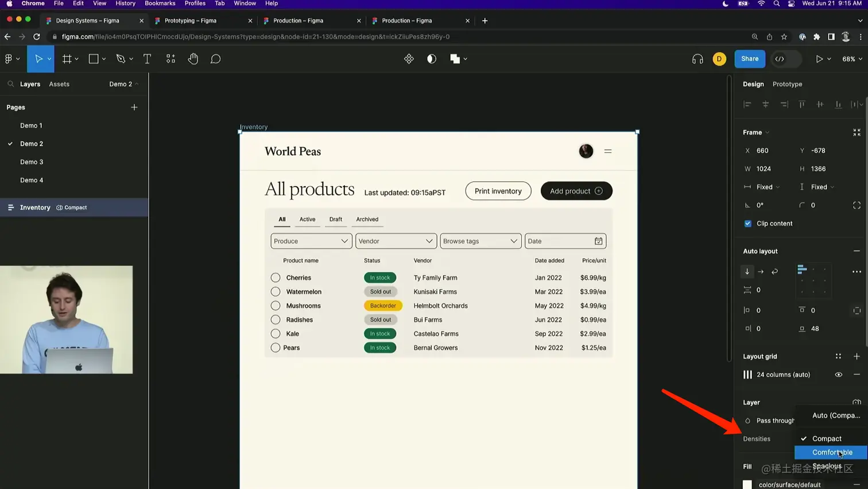The image size is (868, 489).
Task: Open the Archived products tab
Action: coord(367,220)
